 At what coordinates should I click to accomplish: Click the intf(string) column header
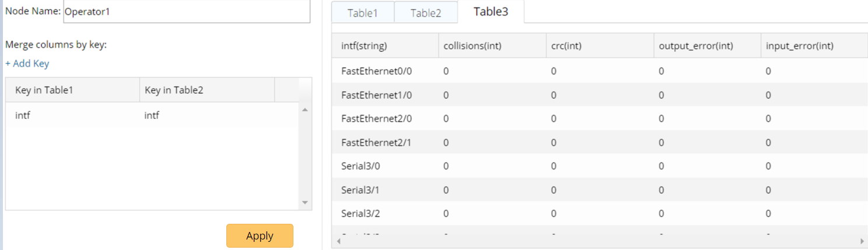[364, 46]
